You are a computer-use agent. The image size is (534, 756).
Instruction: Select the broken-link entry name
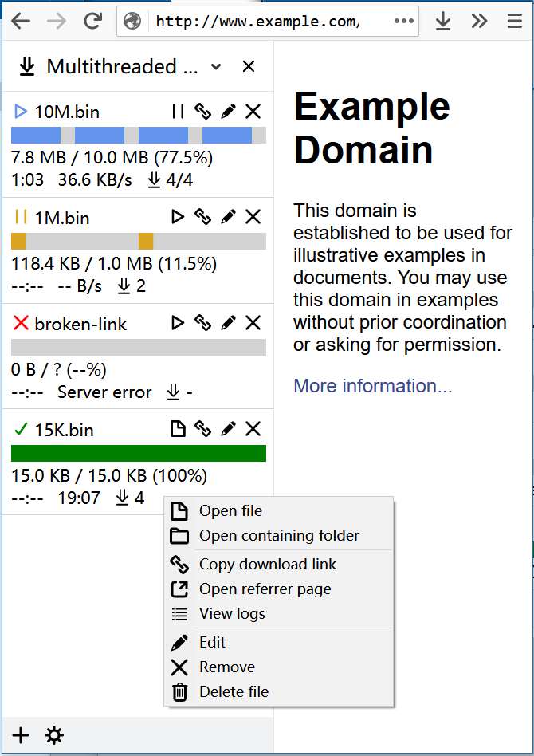[x=80, y=324]
